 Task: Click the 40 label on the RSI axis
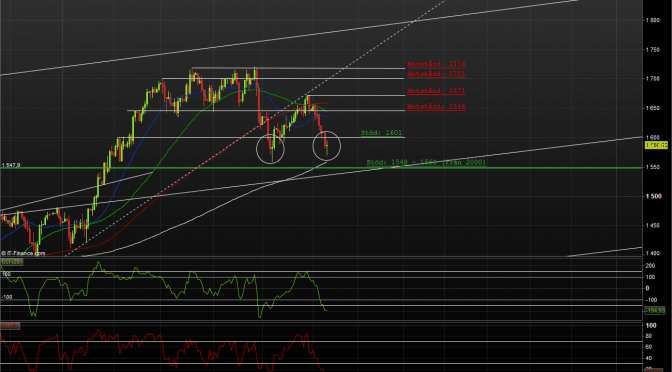(649, 358)
